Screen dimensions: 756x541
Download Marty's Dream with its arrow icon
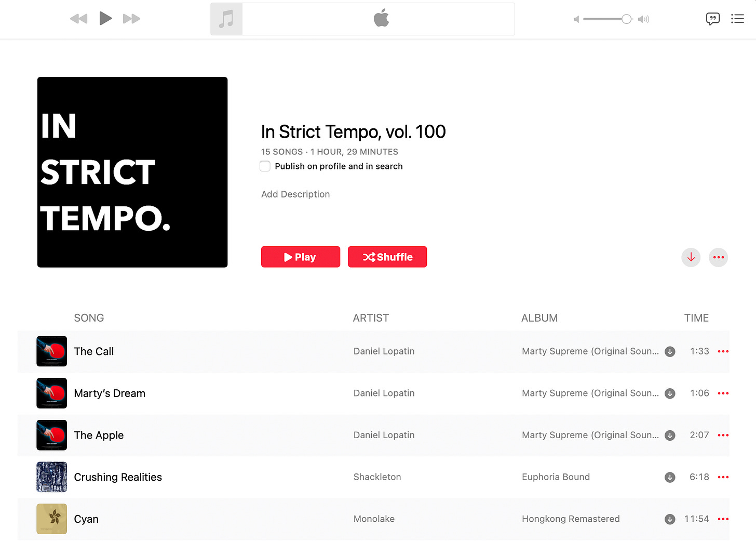coord(670,393)
